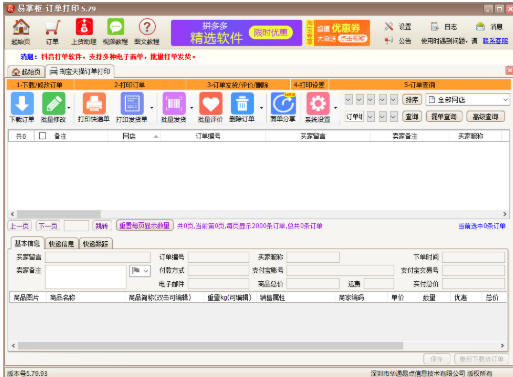Open the 上货助理 red icon
This screenshot has height=377, width=513.
(84, 32)
